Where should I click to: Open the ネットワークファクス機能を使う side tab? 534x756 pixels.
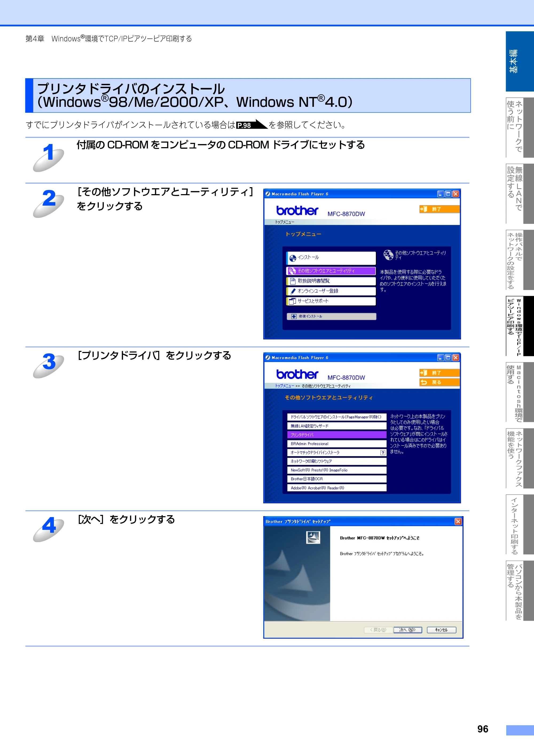pos(520,458)
